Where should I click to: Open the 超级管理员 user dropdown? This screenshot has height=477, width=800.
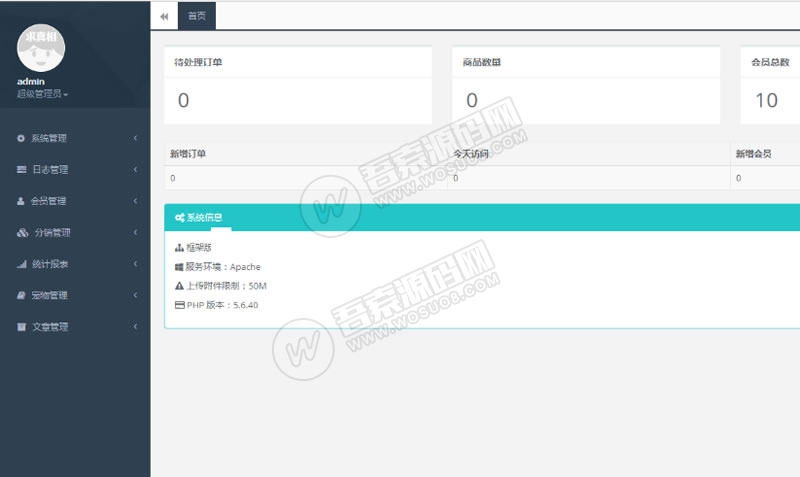(42, 94)
